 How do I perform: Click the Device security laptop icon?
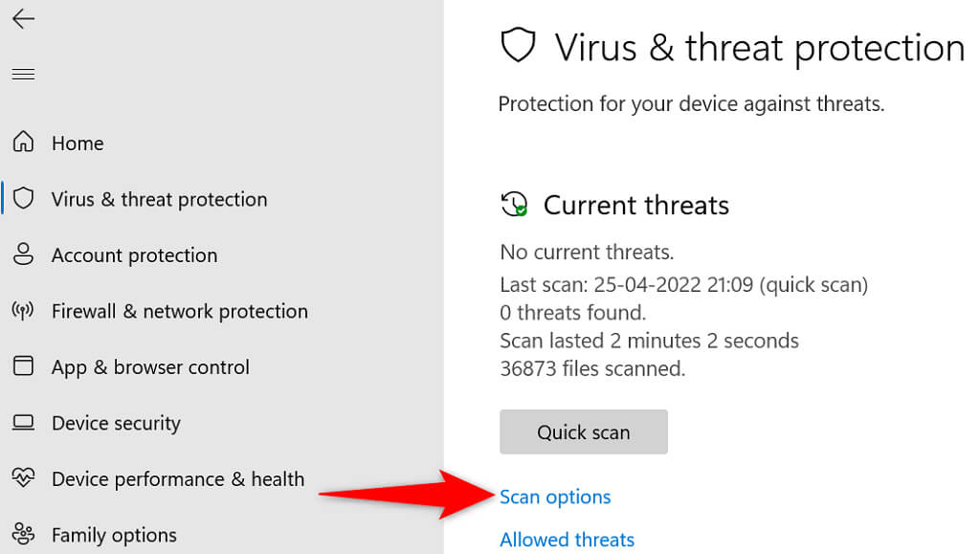coord(23,423)
